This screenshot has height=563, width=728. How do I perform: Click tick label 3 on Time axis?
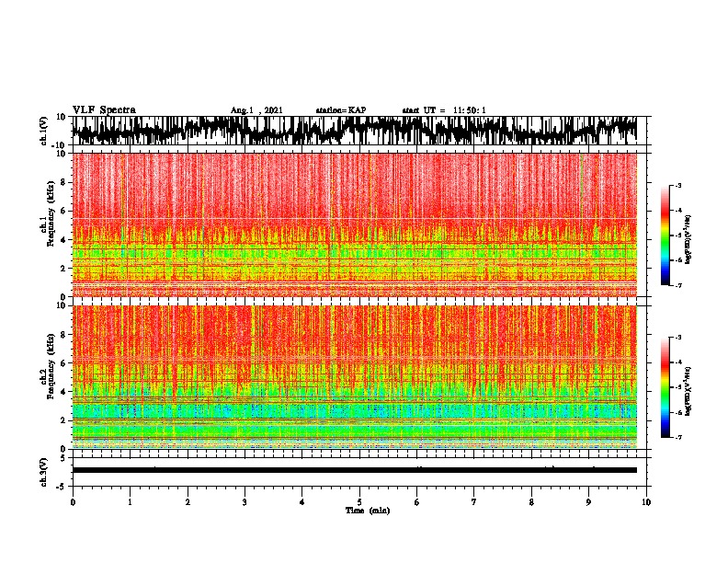pos(245,502)
